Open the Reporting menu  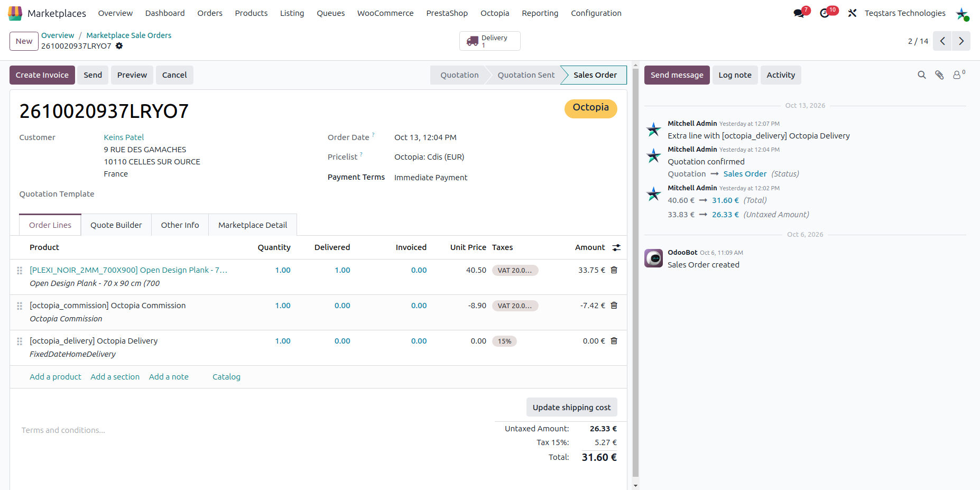540,13
